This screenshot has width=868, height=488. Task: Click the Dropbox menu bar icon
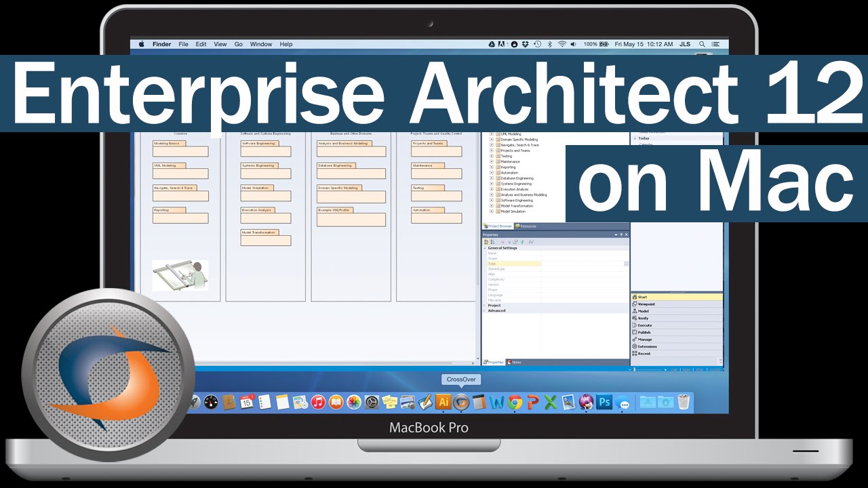click(525, 44)
